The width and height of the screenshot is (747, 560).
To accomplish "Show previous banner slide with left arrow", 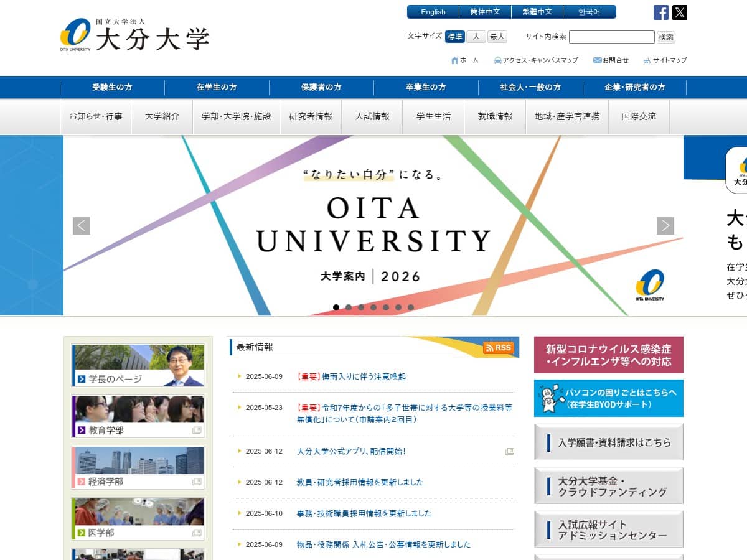I will [82, 226].
